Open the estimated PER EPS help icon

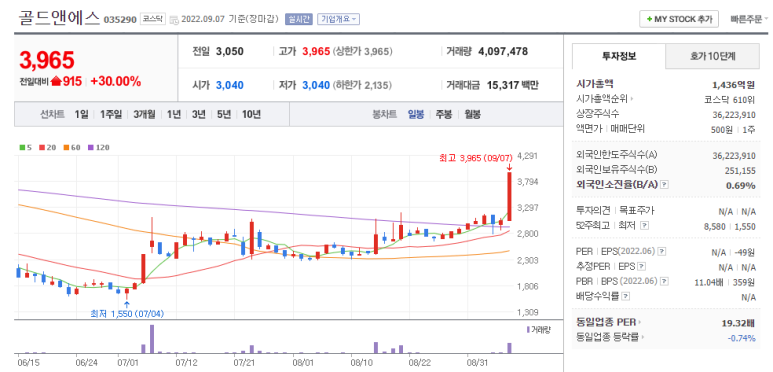(x=641, y=267)
